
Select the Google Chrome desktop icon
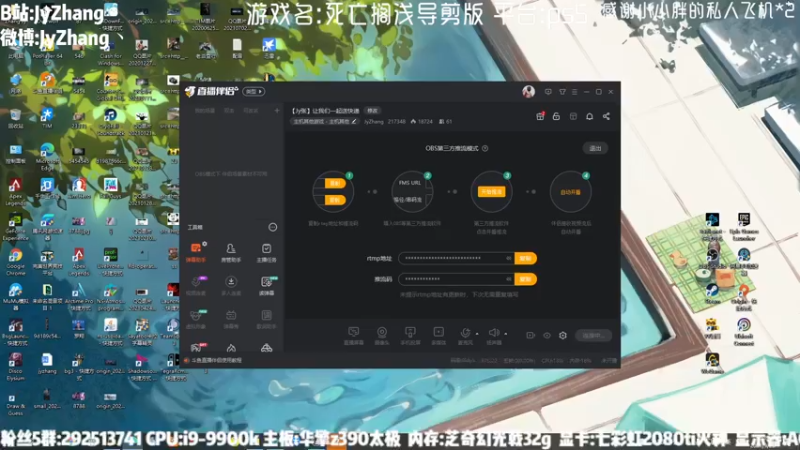pyautogui.click(x=15, y=262)
